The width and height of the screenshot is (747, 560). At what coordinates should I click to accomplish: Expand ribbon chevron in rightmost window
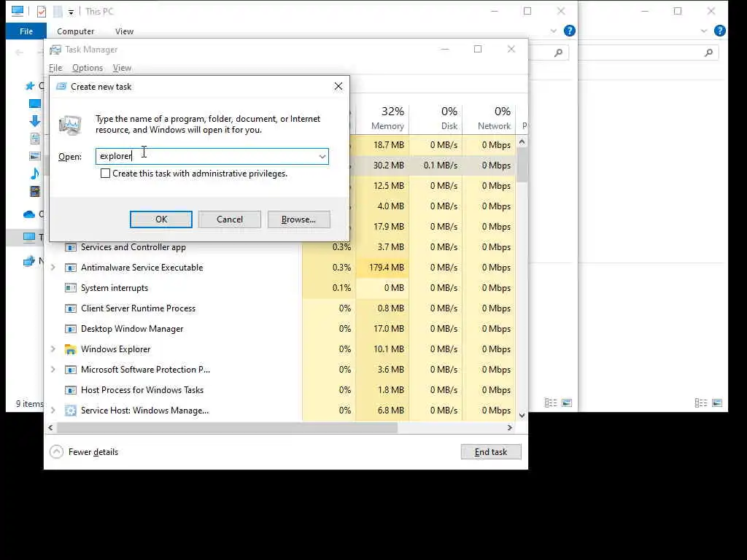[x=704, y=31]
